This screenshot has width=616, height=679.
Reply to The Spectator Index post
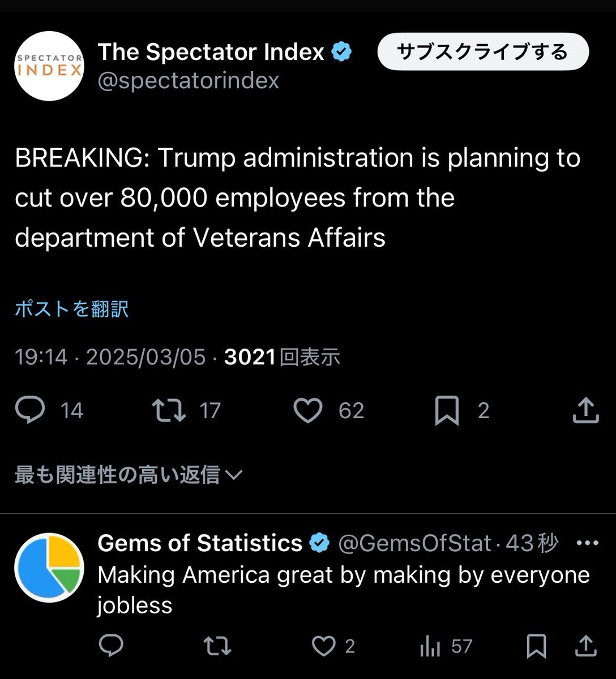tap(30, 410)
